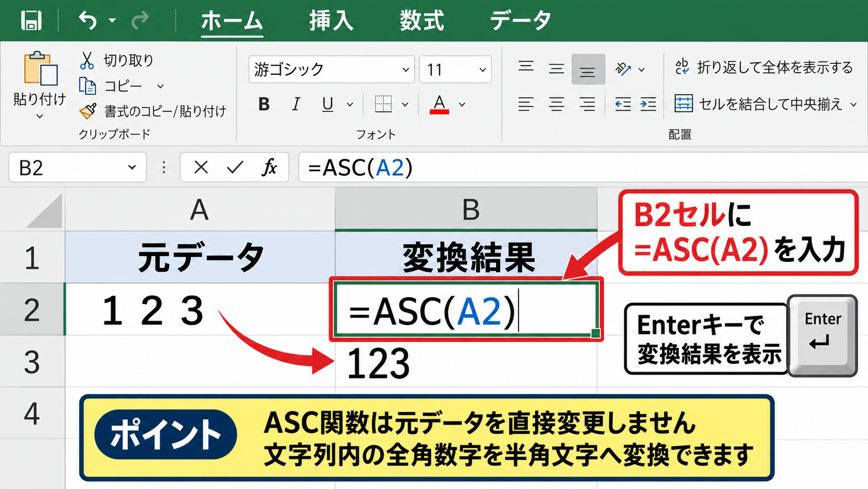Select middle vertical alignment icon
The height and width of the screenshot is (489, 868).
click(x=557, y=69)
